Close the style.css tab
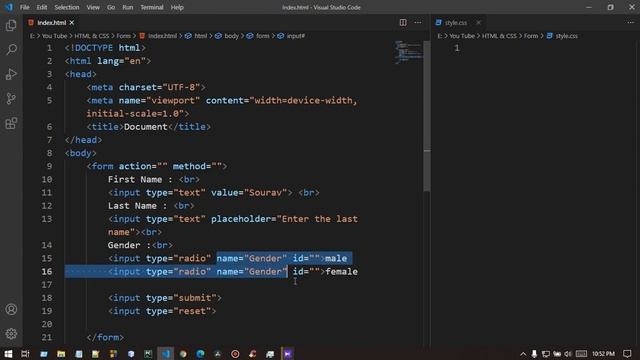 tap(478, 22)
